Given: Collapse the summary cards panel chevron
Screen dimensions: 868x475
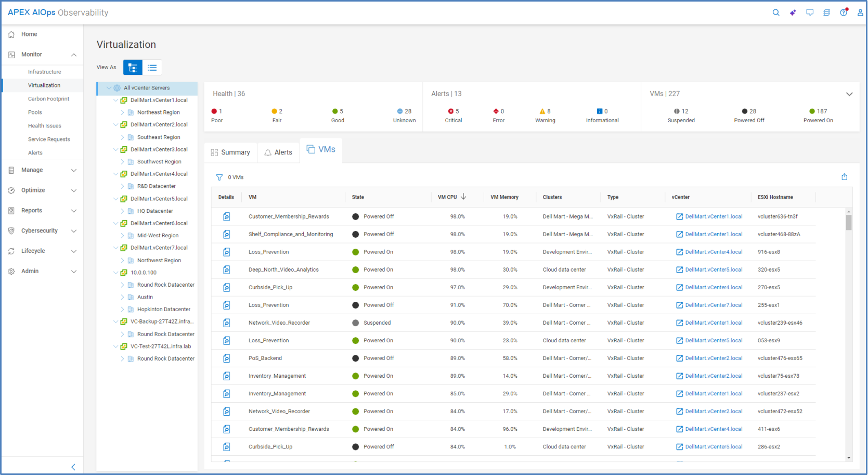Looking at the screenshot, I should coord(849,94).
